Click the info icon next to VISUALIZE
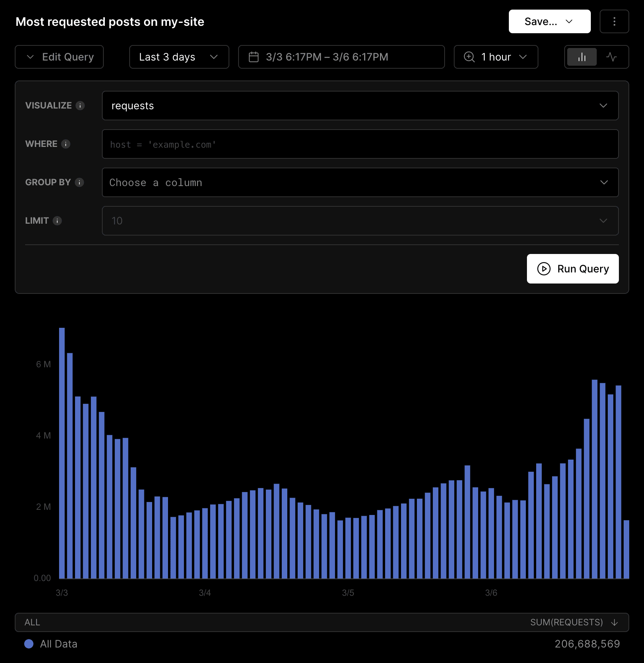This screenshot has width=644, height=663. [x=80, y=106]
